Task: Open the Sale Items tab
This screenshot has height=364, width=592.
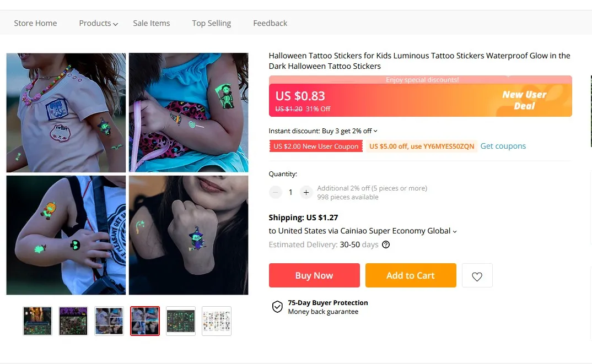Action: tap(152, 23)
